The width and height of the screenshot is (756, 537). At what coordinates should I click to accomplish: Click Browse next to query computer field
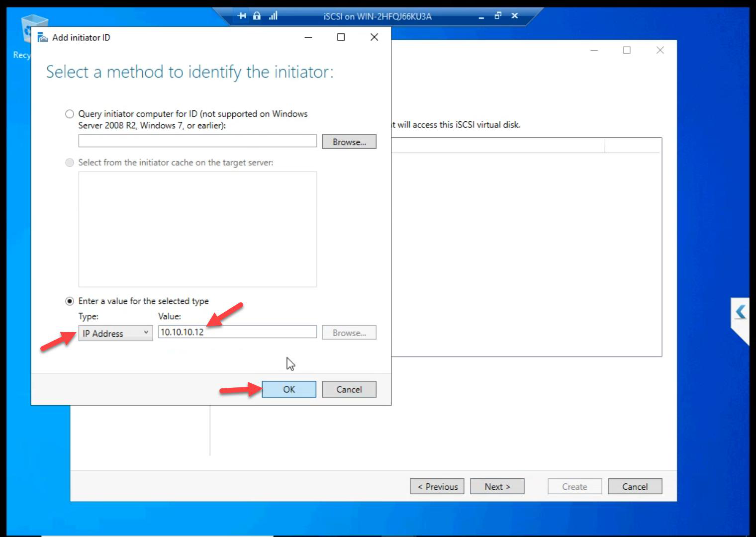[x=349, y=142]
